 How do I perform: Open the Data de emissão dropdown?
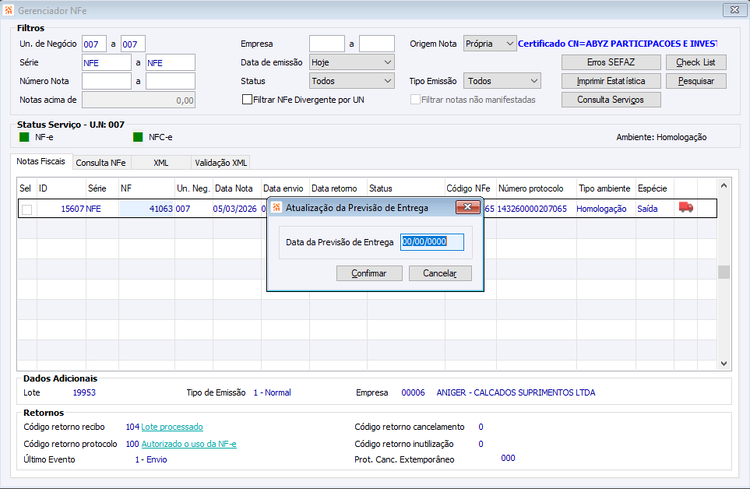point(352,62)
